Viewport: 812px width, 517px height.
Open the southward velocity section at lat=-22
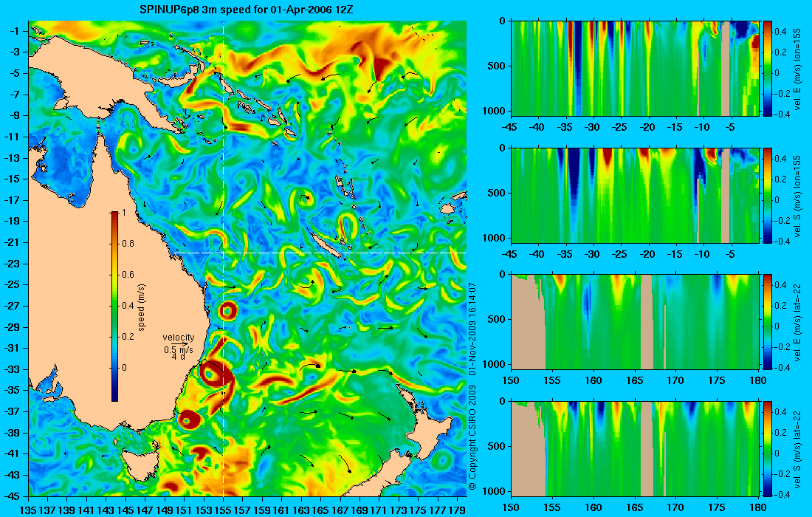click(635, 448)
